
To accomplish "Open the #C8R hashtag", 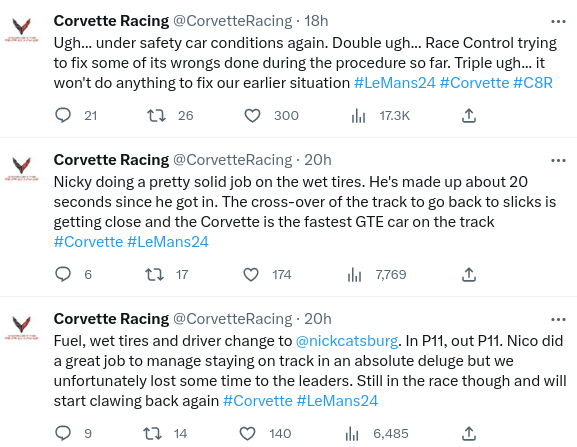I will click(533, 83).
